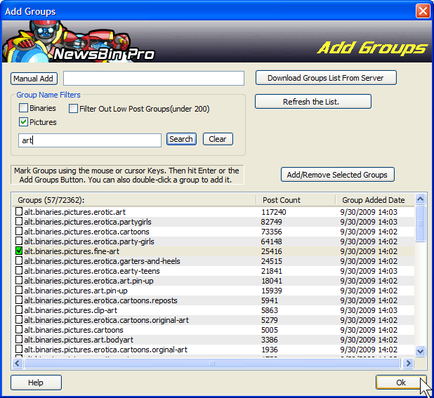
Task: Click the Ok button
Action: pyautogui.click(x=401, y=383)
